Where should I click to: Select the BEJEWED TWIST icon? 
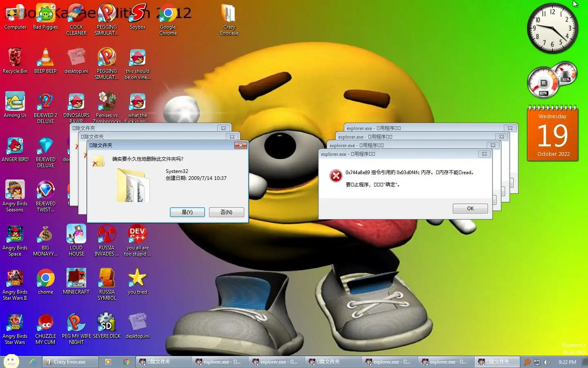pyautogui.click(x=45, y=197)
